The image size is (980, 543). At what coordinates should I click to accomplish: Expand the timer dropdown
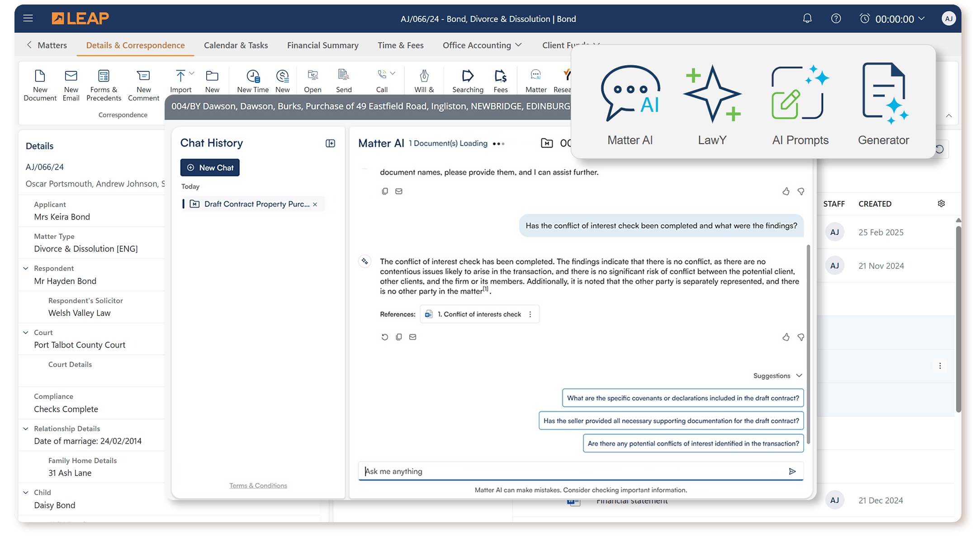coord(922,19)
